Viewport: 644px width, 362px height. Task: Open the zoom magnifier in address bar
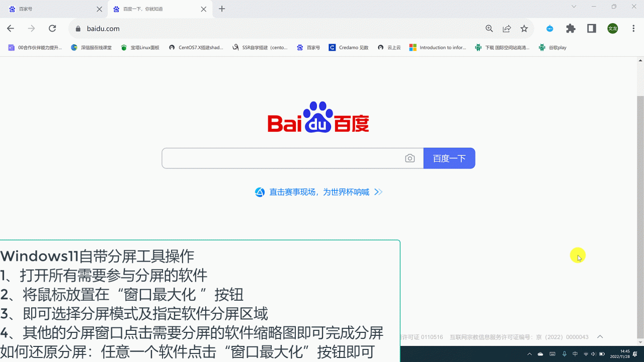click(x=489, y=29)
